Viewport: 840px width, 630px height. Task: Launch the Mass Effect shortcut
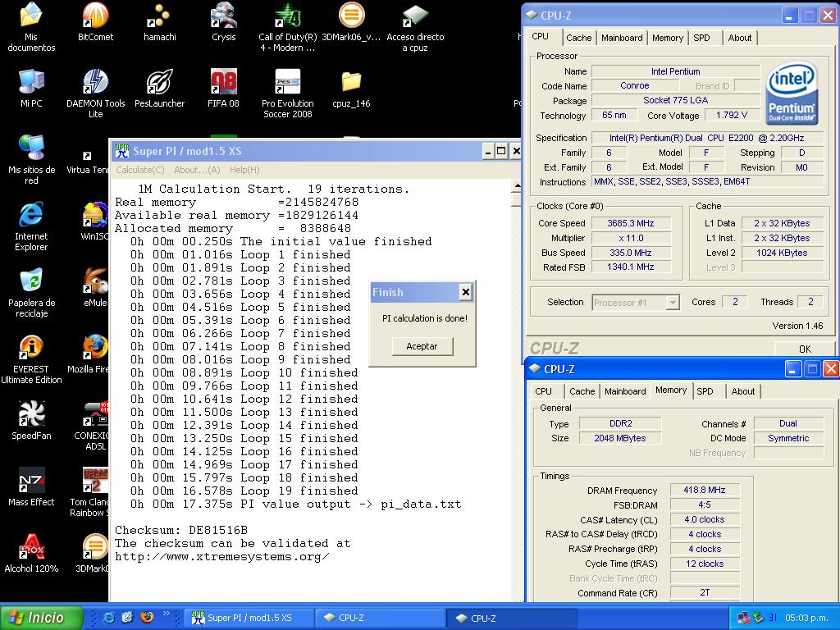click(31, 487)
